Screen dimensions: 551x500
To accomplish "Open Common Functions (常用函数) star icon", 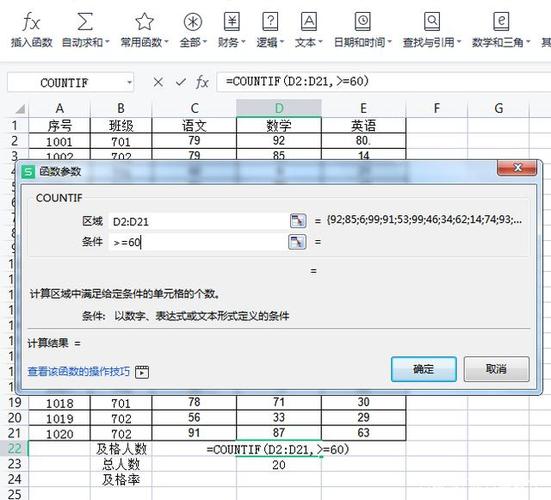I will point(144,22).
